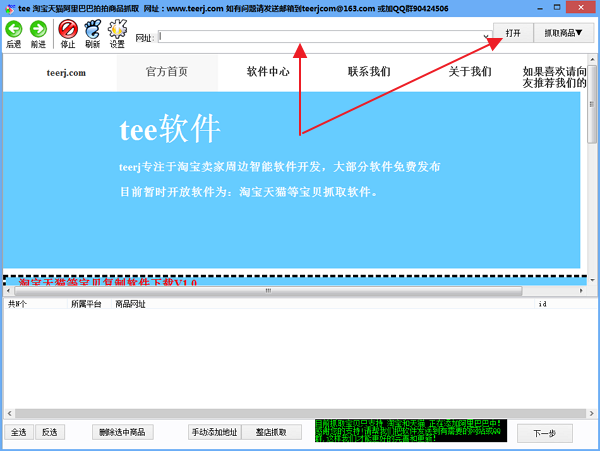Open the 官方首页 tab

click(x=167, y=72)
